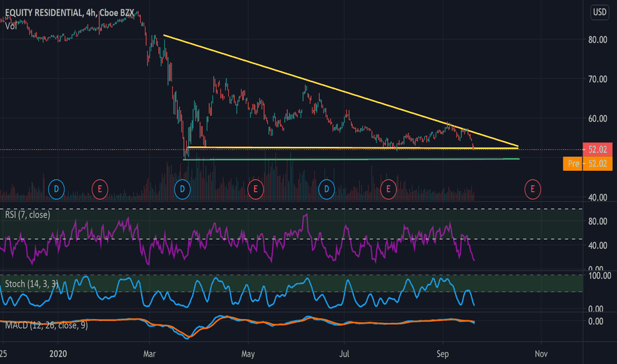The height and width of the screenshot is (364, 617).
Task: Click the 70.00 price axis label
Action: pos(598,79)
